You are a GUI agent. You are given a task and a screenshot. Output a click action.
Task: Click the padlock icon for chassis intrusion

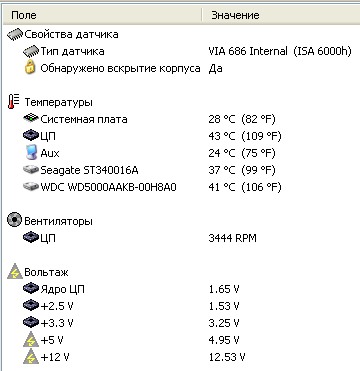(x=30, y=68)
